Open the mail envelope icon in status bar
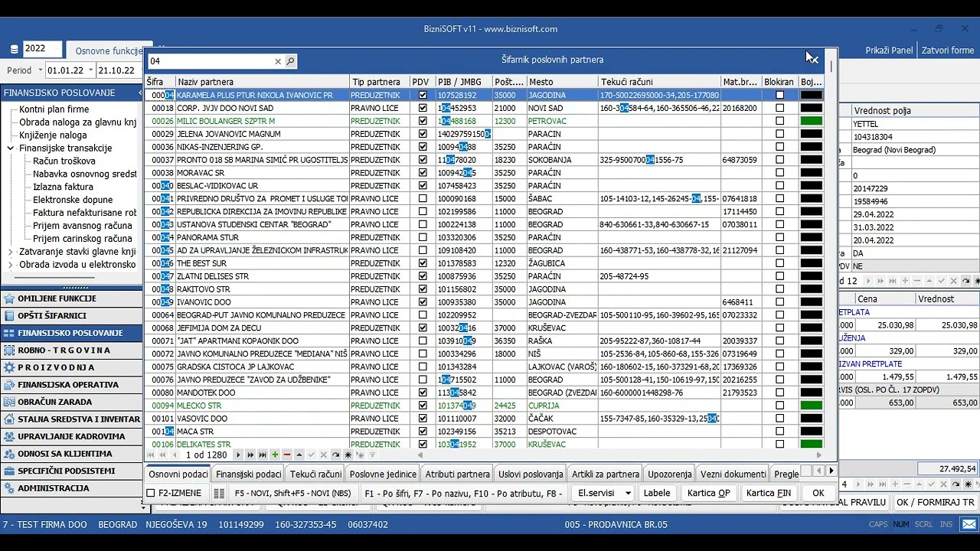 click(969, 524)
